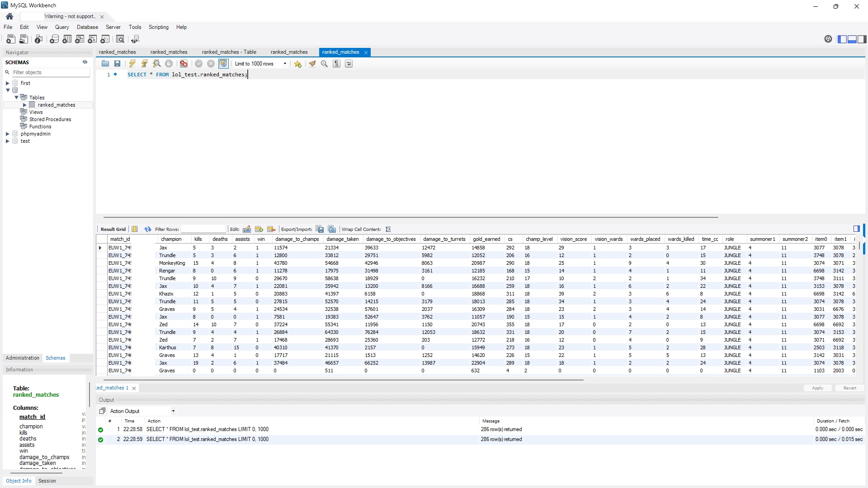Refresh the result grid data
Viewport: 868px width, 488px height.
pyautogui.click(x=148, y=229)
